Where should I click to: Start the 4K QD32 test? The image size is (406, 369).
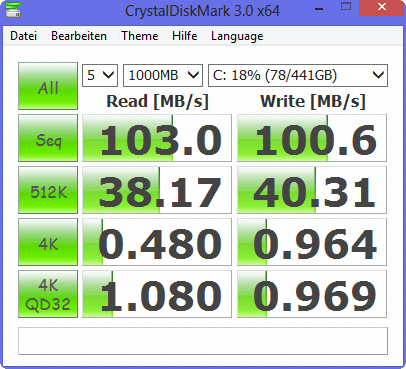coord(48,294)
